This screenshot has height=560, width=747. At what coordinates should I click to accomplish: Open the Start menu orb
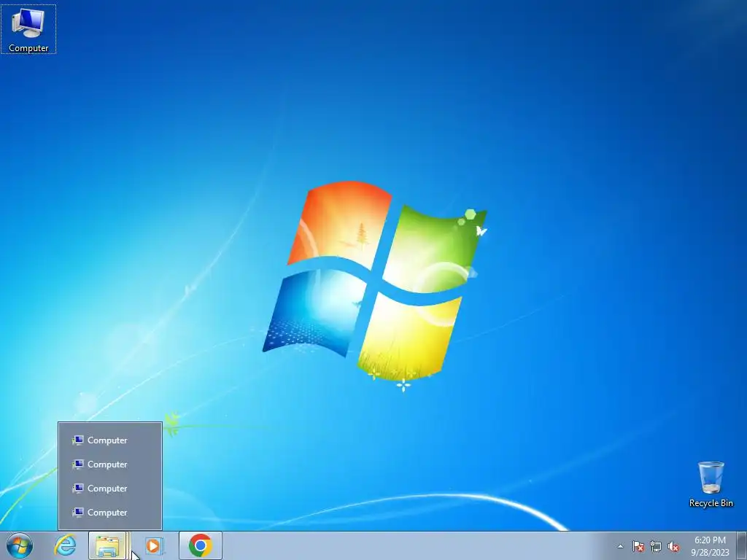[x=20, y=545]
